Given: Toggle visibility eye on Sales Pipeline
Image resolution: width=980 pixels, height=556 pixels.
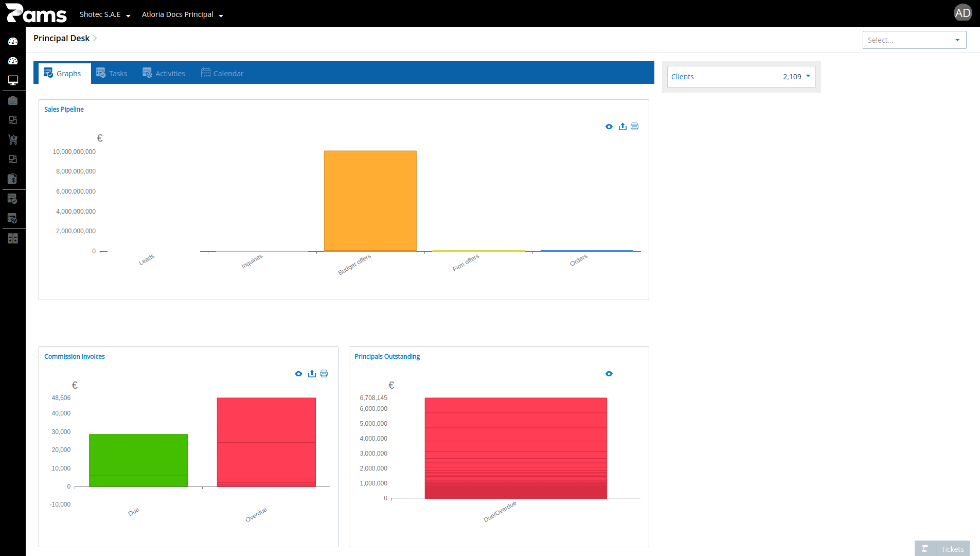Looking at the screenshot, I should [x=609, y=127].
